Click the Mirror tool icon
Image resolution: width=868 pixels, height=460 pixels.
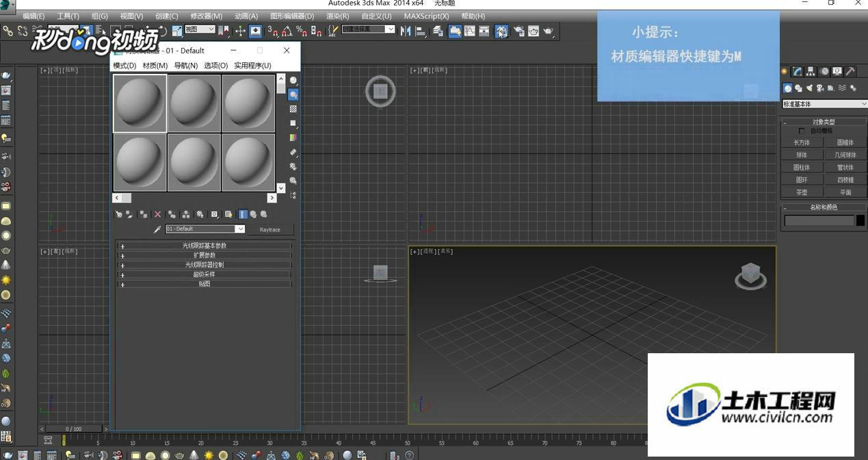[x=406, y=31]
